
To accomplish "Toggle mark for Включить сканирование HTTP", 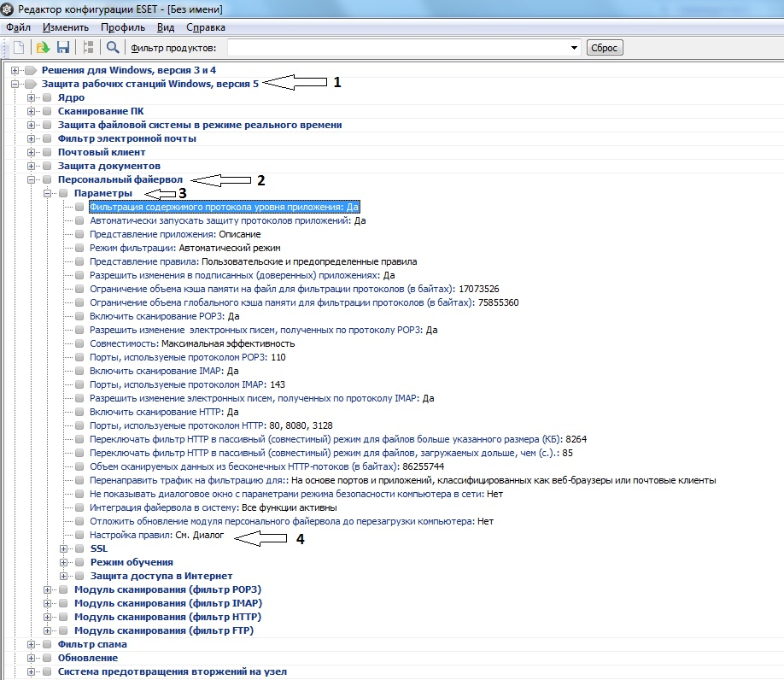I will coord(79,412).
